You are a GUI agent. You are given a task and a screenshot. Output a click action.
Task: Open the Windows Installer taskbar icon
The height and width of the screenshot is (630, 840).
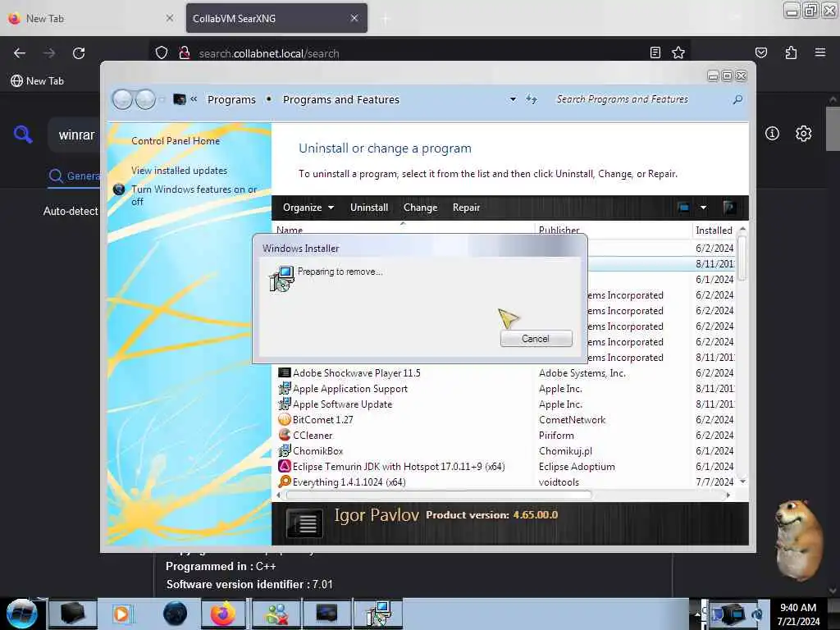[378, 614]
